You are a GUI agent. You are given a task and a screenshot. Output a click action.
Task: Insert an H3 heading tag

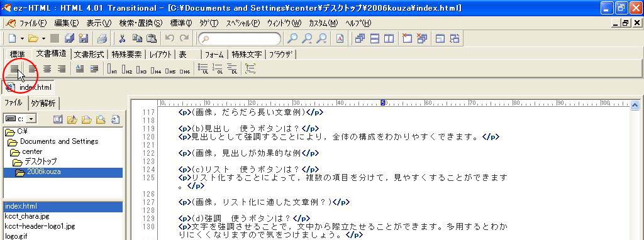coord(142,69)
